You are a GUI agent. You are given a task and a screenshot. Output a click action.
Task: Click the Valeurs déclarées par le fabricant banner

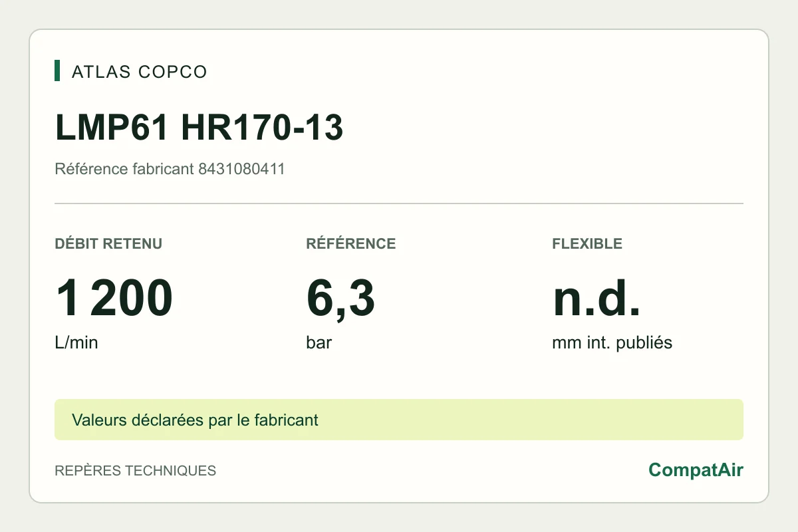399,420
